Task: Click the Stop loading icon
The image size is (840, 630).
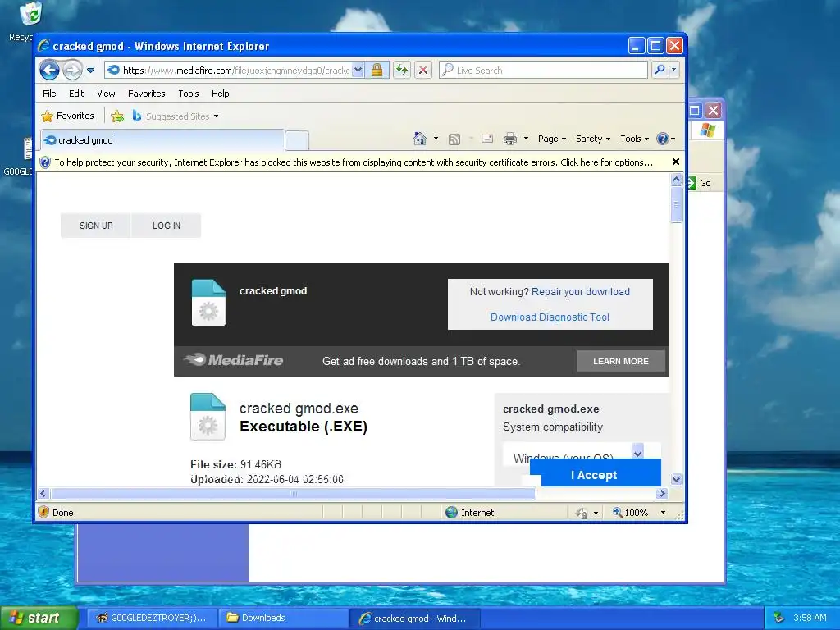Action: [423, 71]
